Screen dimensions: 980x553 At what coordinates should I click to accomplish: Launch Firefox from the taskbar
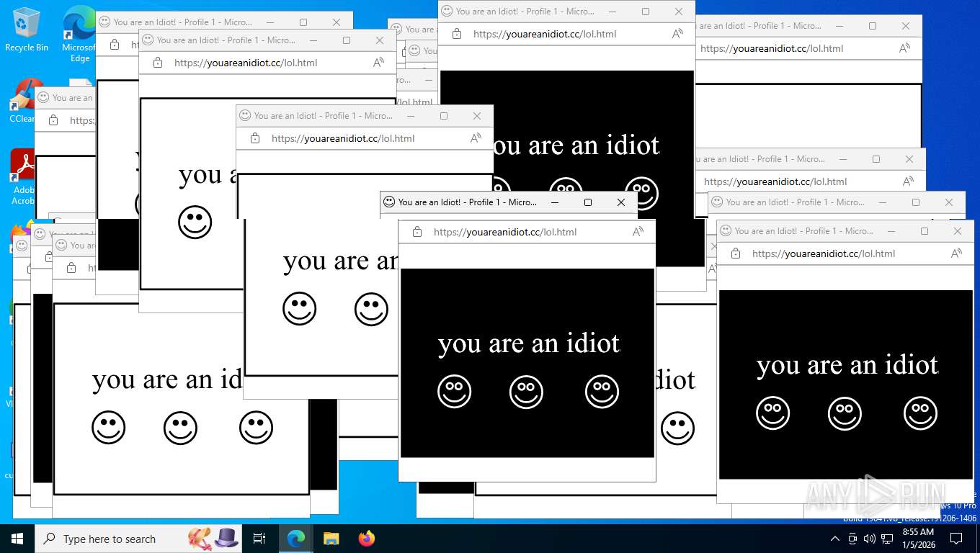(x=367, y=539)
